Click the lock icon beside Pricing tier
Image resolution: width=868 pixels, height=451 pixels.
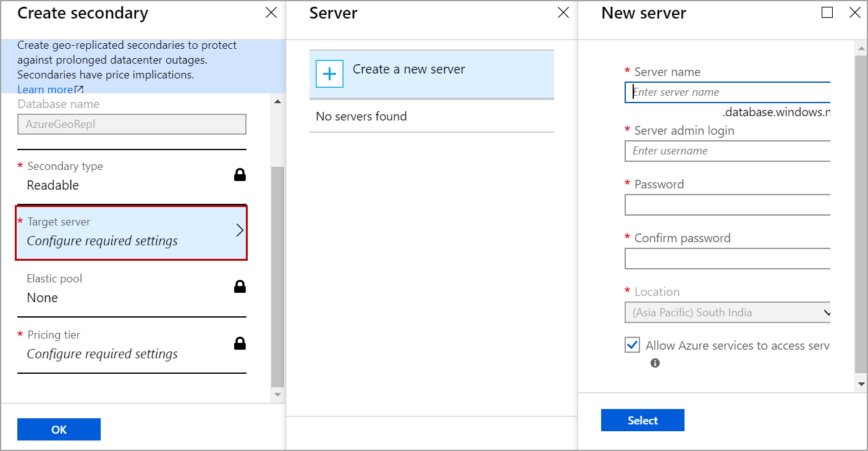click(240, 344)
